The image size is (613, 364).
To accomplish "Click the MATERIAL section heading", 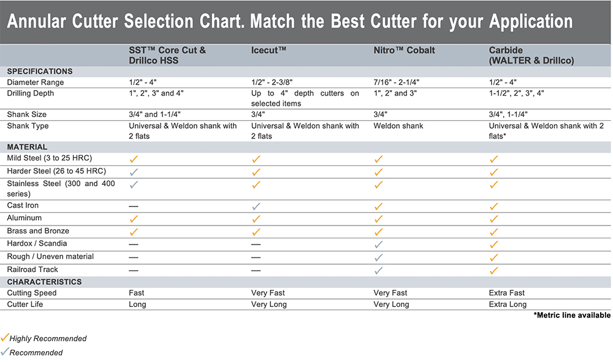I will click(27, 147).
